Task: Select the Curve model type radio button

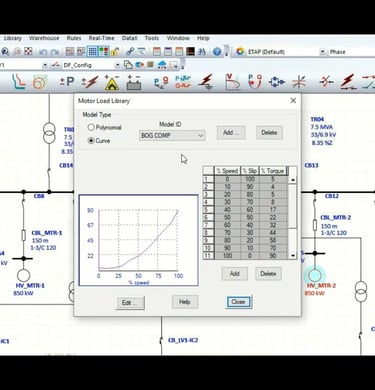Action: point(91,141)
